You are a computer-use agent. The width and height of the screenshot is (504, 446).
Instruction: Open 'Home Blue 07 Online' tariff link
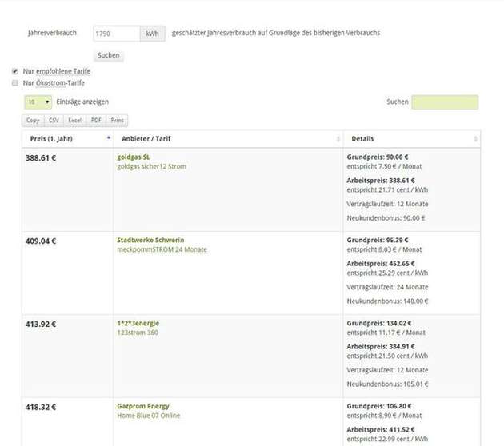pyautogui.click(x=149, y=416)
